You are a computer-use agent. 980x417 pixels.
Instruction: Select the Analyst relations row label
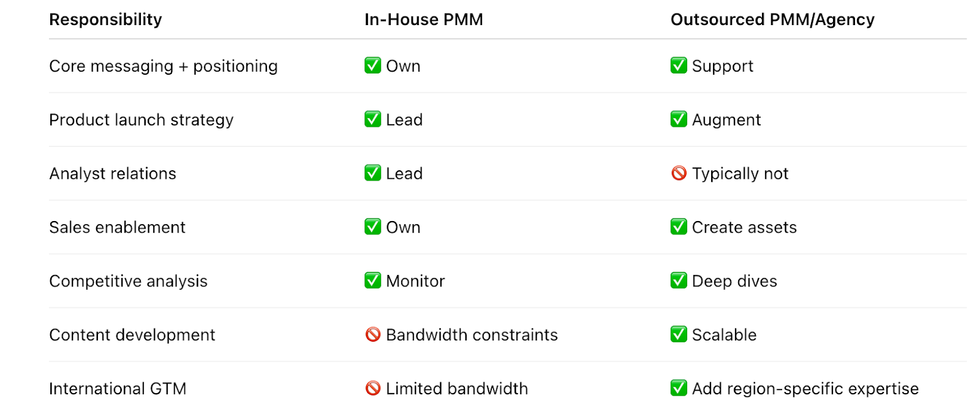113,174
